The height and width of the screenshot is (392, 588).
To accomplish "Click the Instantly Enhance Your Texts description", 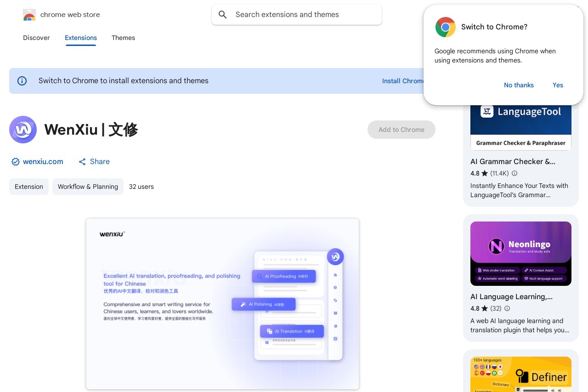I will point(519,190).
